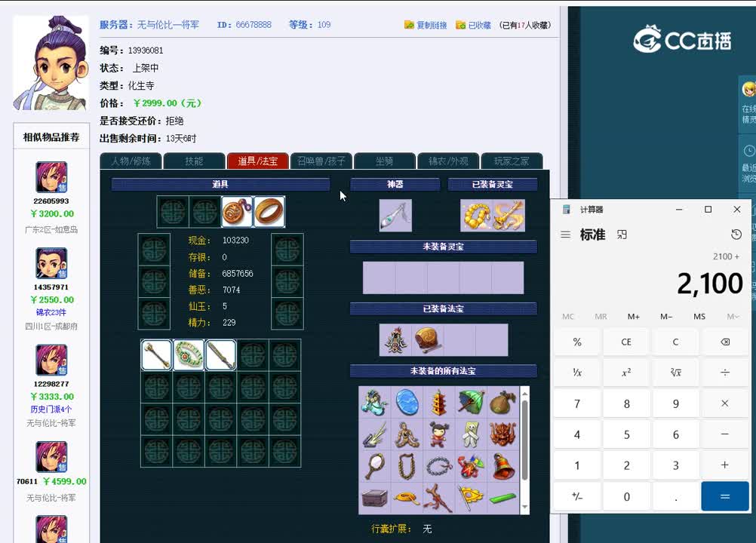The width and height of the screenshot is (756, 543).
Task: Open the 召唤兽/孩子 tab
Action: pos(321,161)
